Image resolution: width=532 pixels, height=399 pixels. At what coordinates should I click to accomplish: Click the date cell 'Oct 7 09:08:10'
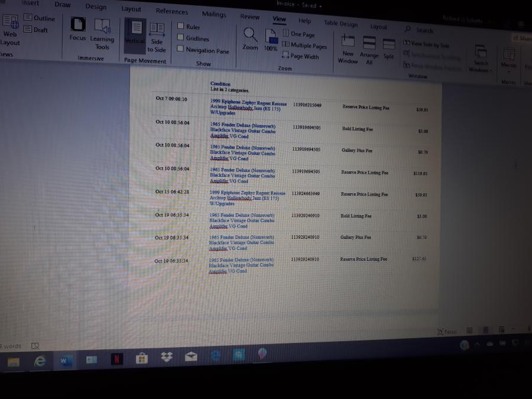(171, 99)
